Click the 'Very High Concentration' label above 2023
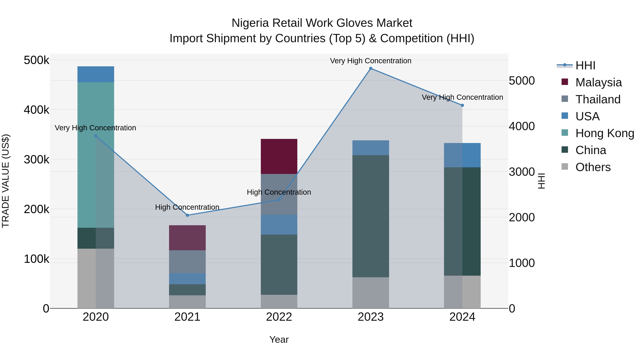The height and width of the screenshot is (362, 644). coord(371,61)
